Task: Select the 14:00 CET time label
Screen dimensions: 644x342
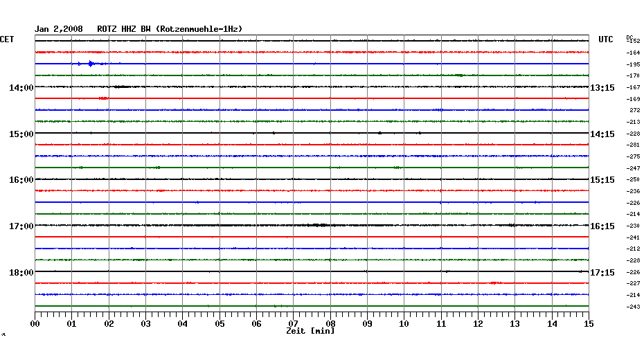Action: (x=21, y=88)
